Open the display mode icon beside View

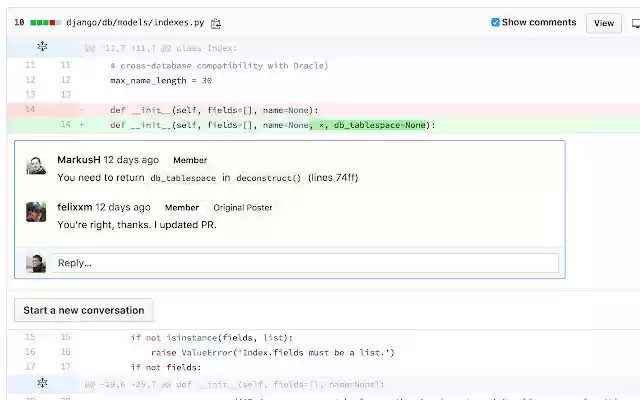click(x=636, y=23)
